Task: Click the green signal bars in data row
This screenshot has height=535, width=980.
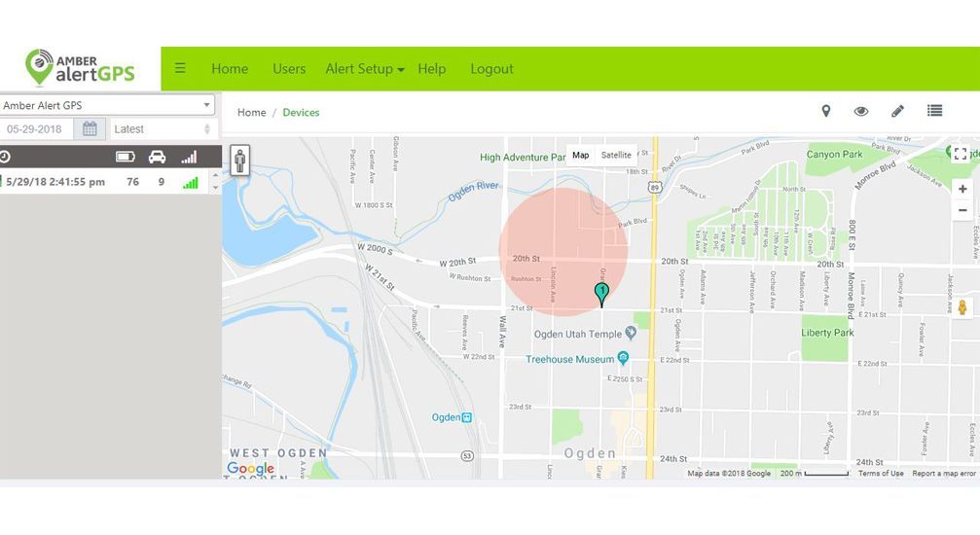Action: coord(190,183)
